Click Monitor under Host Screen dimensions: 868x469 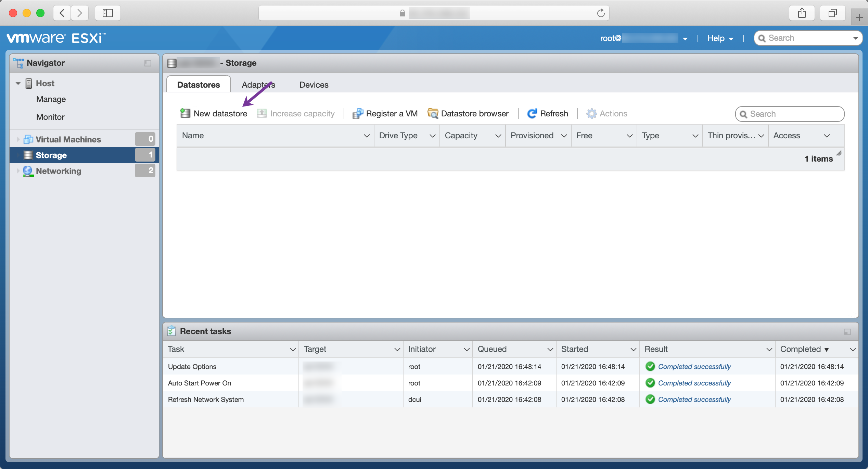click(50, 117)
